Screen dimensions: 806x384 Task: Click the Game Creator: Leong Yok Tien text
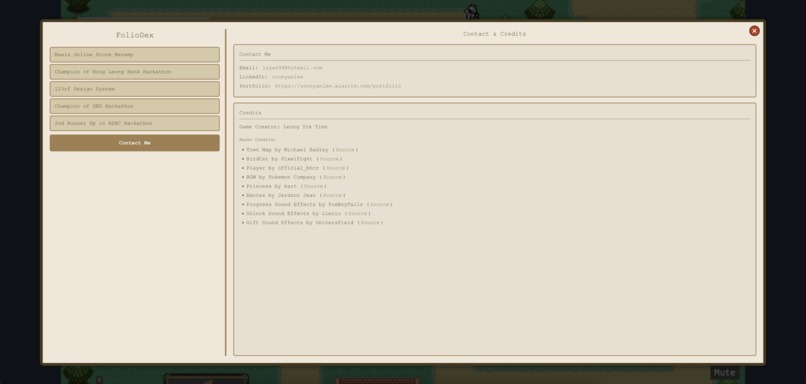pos(283,127)
